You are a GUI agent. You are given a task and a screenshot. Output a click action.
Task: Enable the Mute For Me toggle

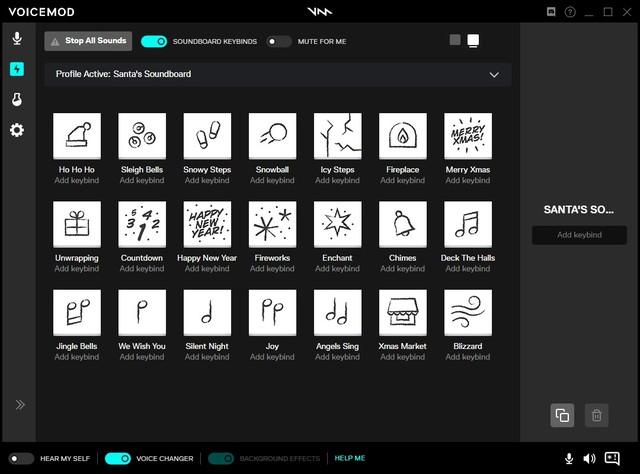point(279,42)
